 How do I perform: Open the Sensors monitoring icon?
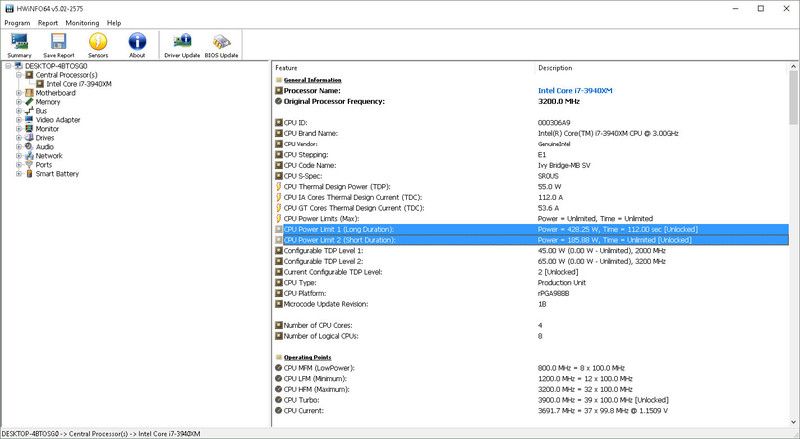98,45
